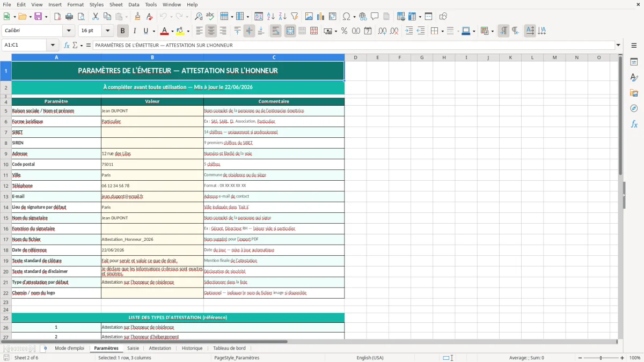Viewport: 644px width, 362px height.
Task: Sort descending using the toolbar icon
Action: [x=282, y=17]
